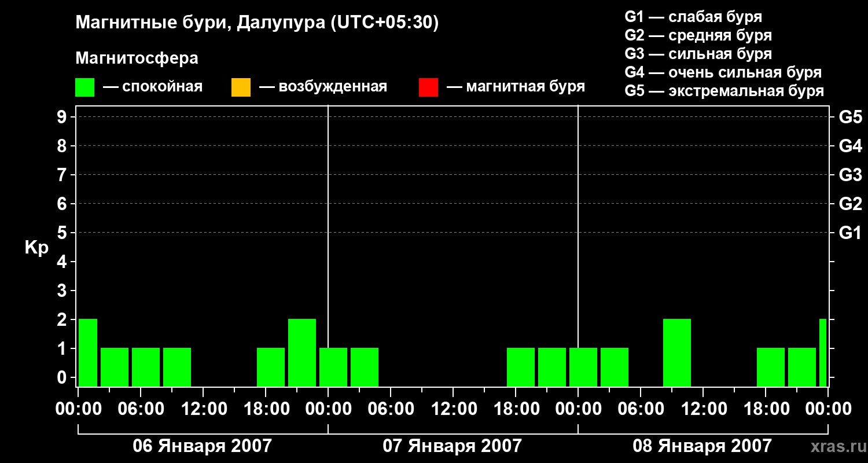Viewport: 868px width, 463px height.
Task: Click the Kp 1 bar at 18:00 on 06 Января
Action: coord(271,367)
